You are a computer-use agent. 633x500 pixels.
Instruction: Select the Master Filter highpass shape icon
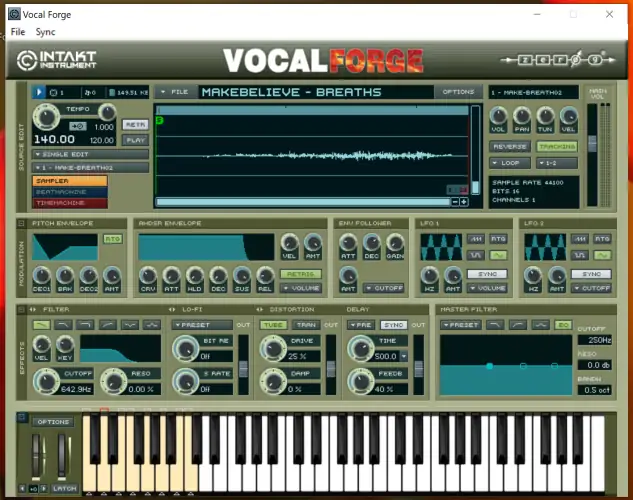[x=518, y=325]
